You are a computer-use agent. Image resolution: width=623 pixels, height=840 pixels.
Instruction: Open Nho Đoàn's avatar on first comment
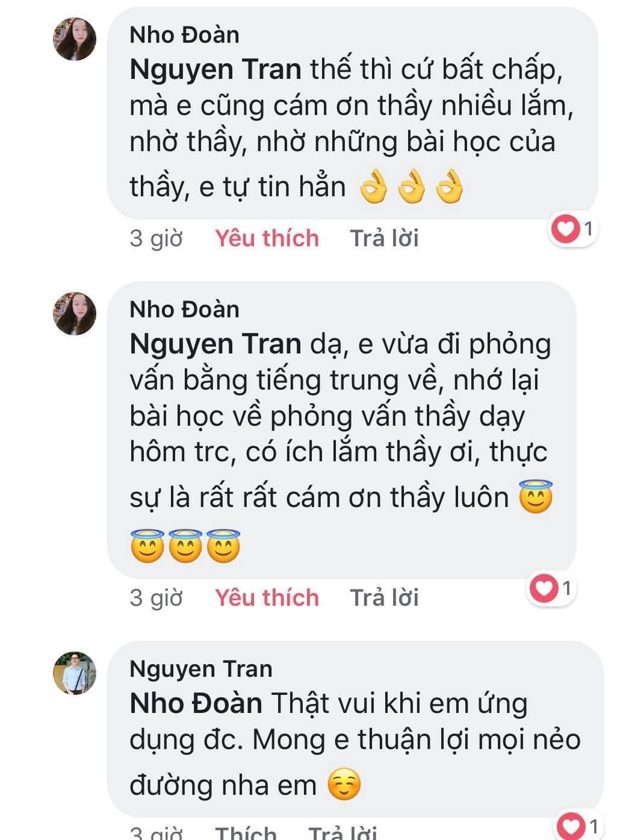[75, 39]
